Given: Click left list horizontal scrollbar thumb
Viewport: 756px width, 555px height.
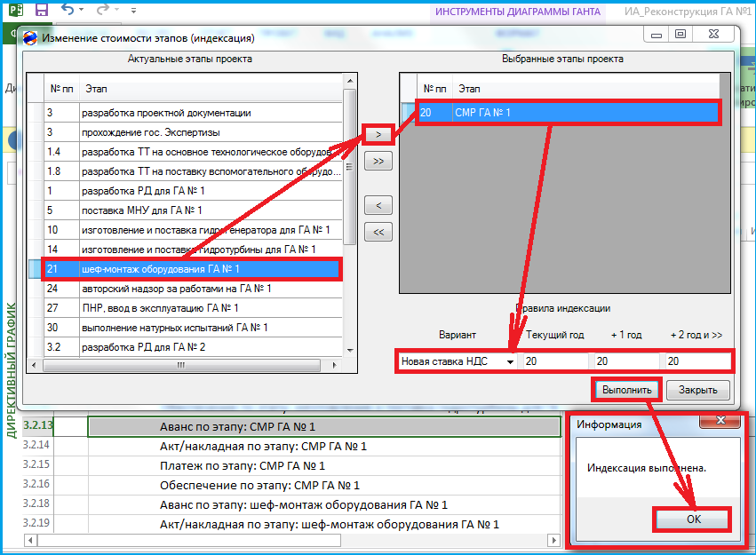Looking at the screenshot, I should coord(181,365).
